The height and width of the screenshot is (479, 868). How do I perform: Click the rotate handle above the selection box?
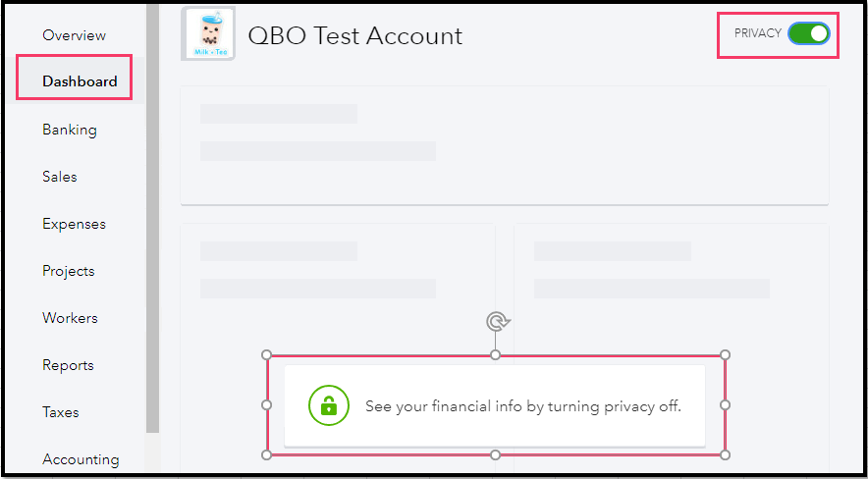pyautogui.click(x=498, y=322)
